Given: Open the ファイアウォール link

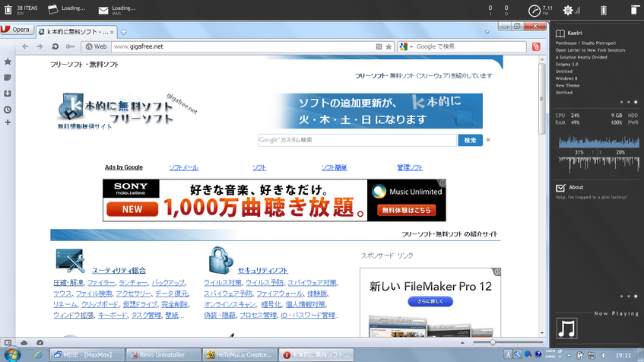Looking at the screenshot, I should click(x=279, y=294).
